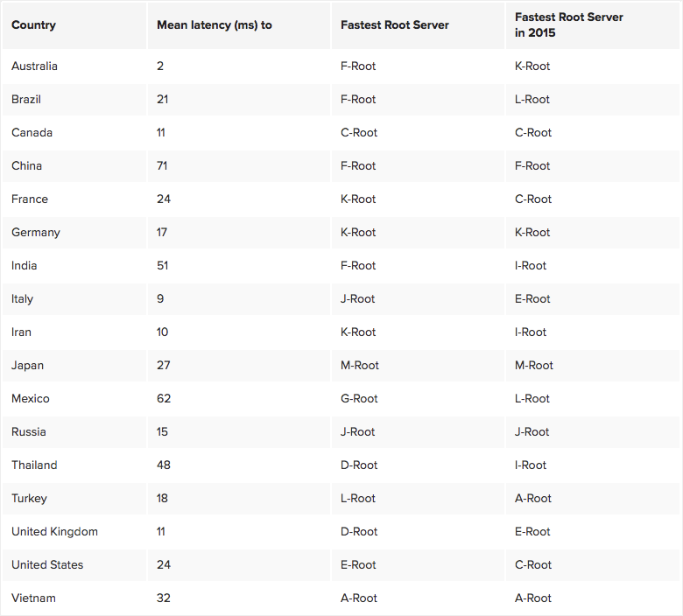Screen dimensions: 683x616
Task: Click Vietnam's latency value 32
Action: click(x=164, y=598)
